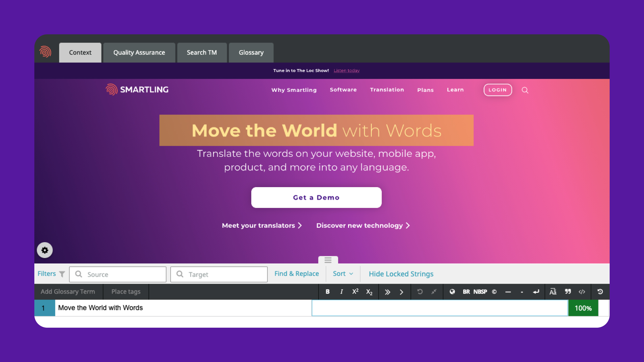644x362 pixels.
Task: Click the Find & Replace button
Action: (x=297, y=273)
